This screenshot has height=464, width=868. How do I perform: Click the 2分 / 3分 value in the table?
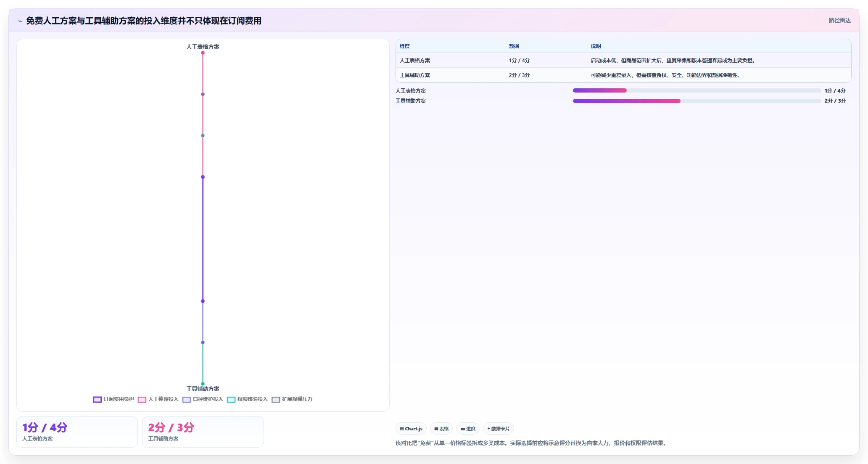click(x=519, y=75)
